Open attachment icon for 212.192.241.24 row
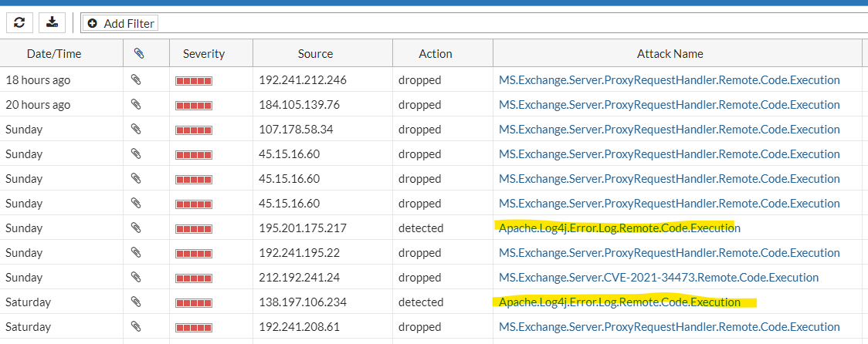868x344 pixels. tap(136, 277)
